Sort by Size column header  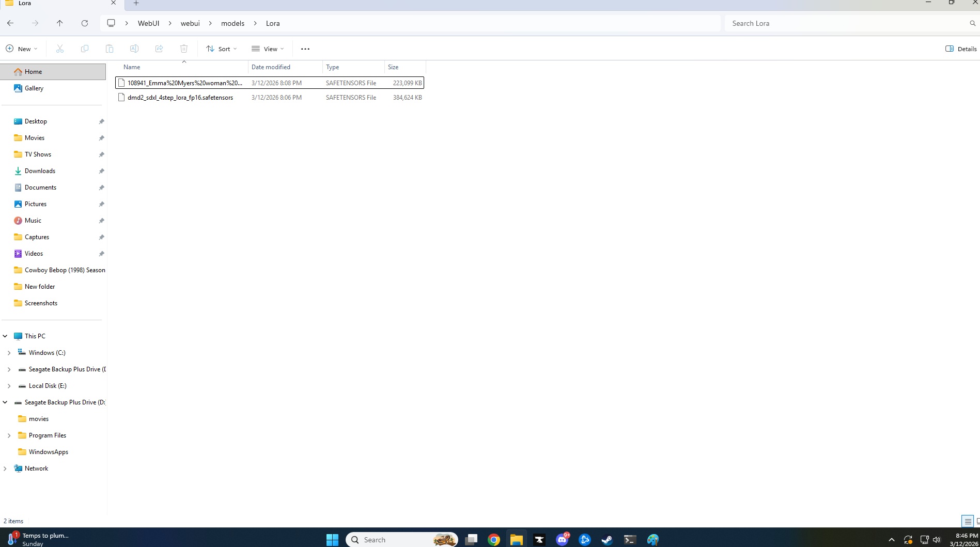point(405,67)
